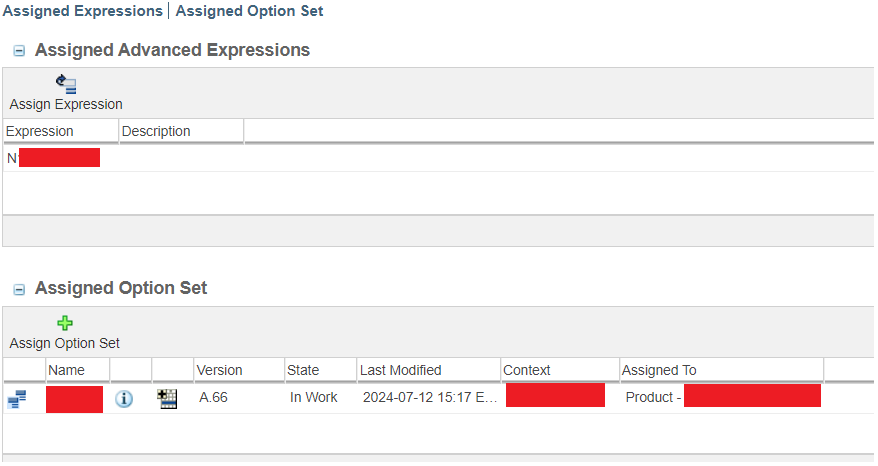Sort by the Expression column header

(x=40, y=131)
